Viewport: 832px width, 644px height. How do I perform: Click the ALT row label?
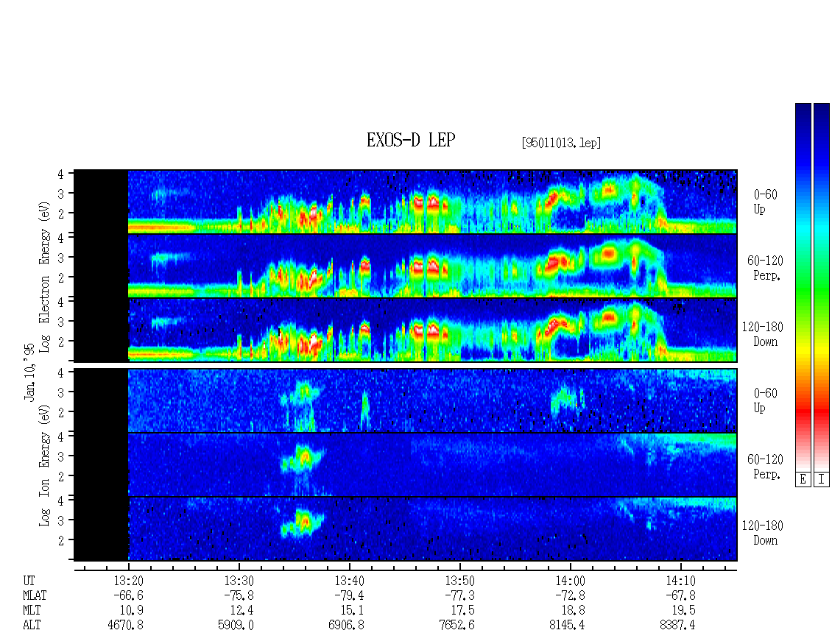click(x=32, y=626)
